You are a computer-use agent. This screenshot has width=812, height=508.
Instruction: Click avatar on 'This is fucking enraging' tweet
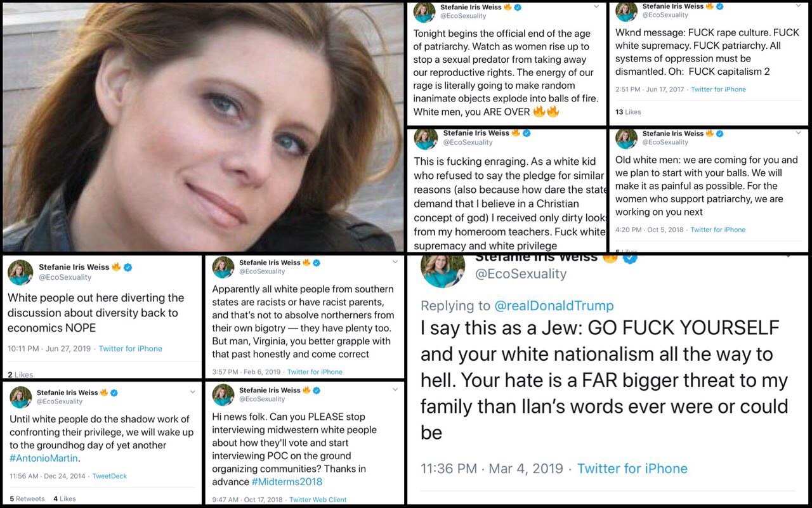[426, 138]
